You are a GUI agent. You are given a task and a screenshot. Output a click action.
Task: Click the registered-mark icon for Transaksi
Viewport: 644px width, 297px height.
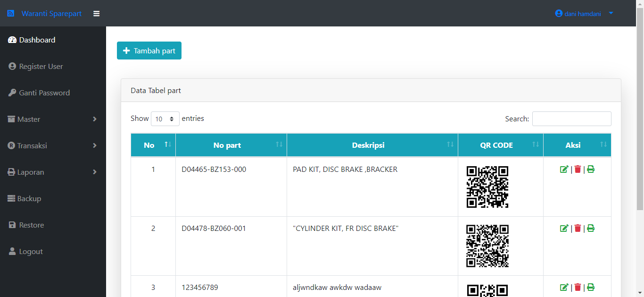[x=11, y=146]
